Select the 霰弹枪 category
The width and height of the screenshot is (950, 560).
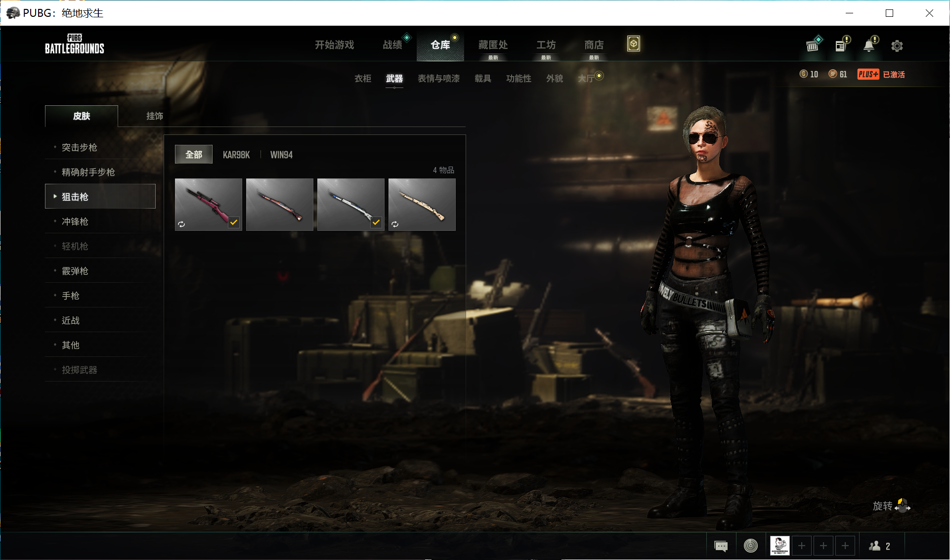[100, 271]
